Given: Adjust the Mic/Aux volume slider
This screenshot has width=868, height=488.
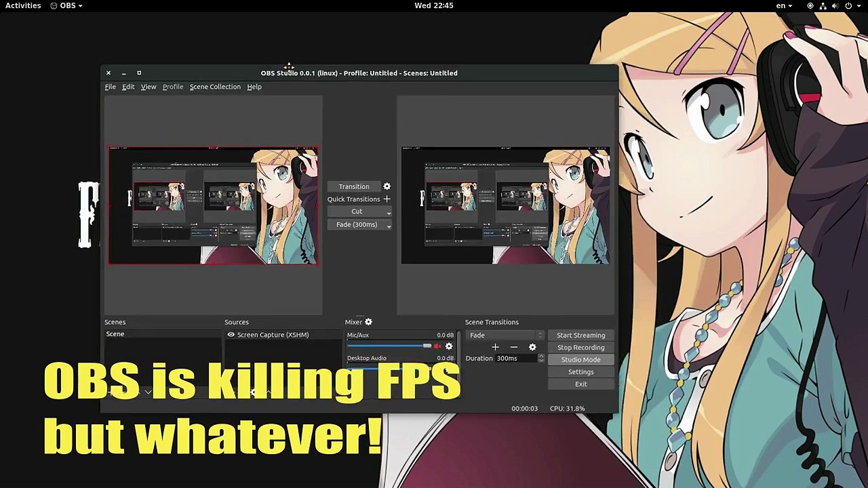Looking at the screenshot, I should (x=389, y=346).
